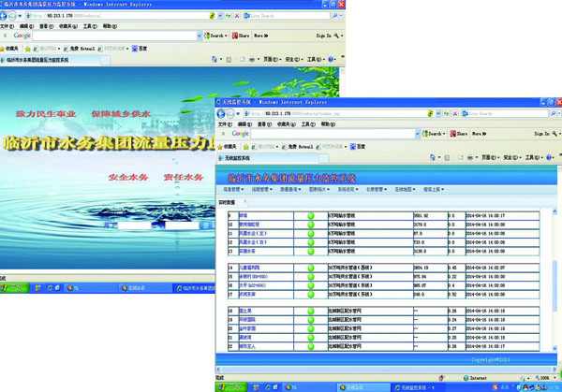
Task: Click the green status indicator in the 儿童福利院 row
Action: pos(310,269)
